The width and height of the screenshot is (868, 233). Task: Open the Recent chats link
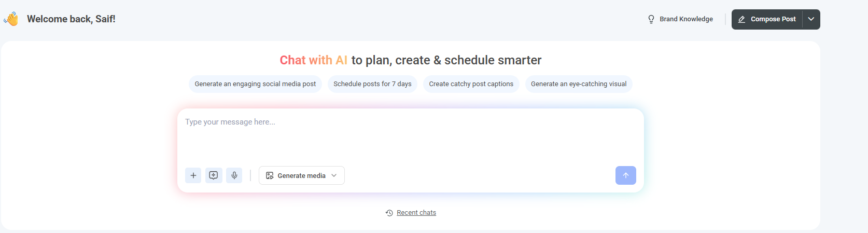pos(416,213)
